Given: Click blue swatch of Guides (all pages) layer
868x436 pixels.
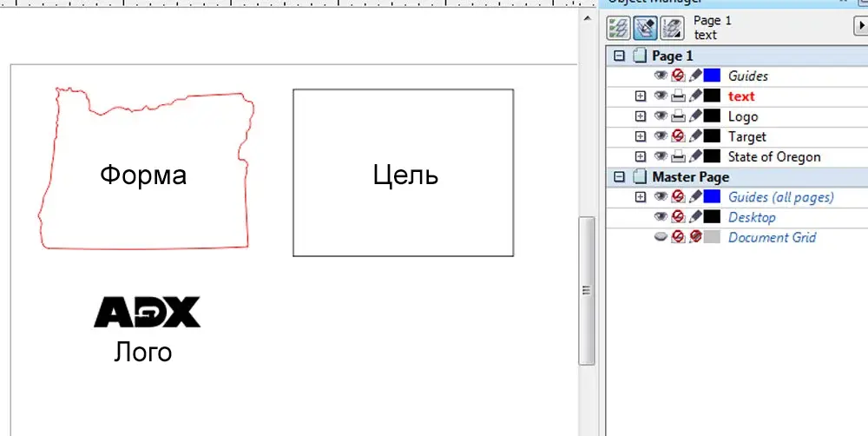Looking at the screenshot, I should (712, 196).
